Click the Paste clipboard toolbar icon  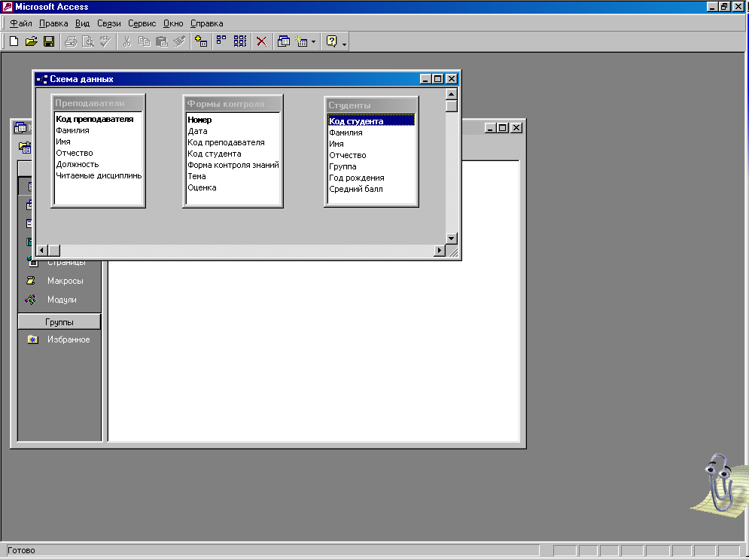tap(162, 41)
